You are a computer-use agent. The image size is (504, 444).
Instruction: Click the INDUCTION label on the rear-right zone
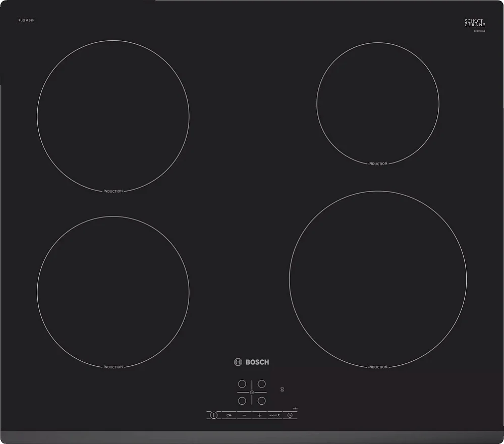378,163
